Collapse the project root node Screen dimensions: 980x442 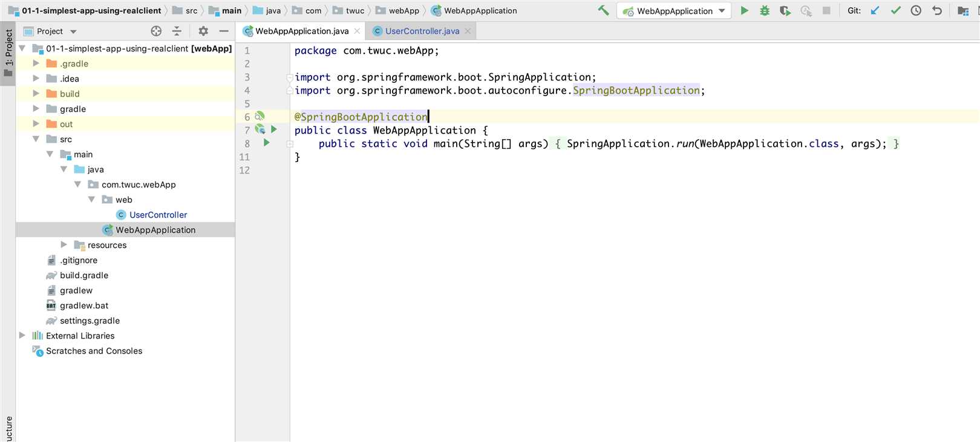[22, 48]
